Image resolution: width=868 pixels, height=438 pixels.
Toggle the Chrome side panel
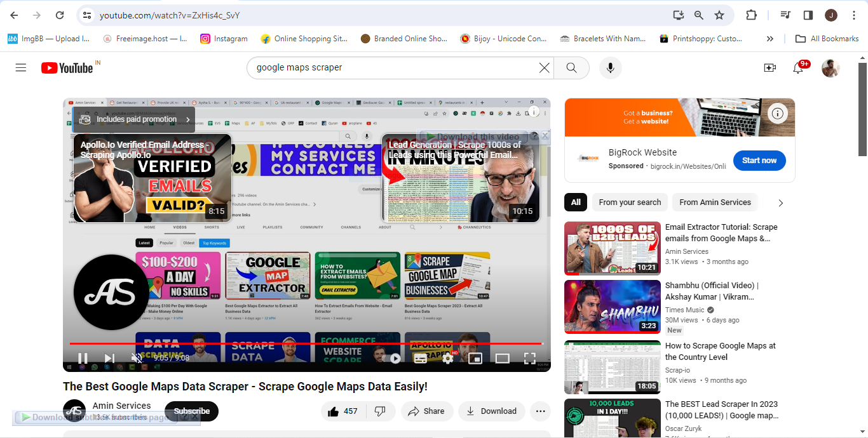coord(808,15)
